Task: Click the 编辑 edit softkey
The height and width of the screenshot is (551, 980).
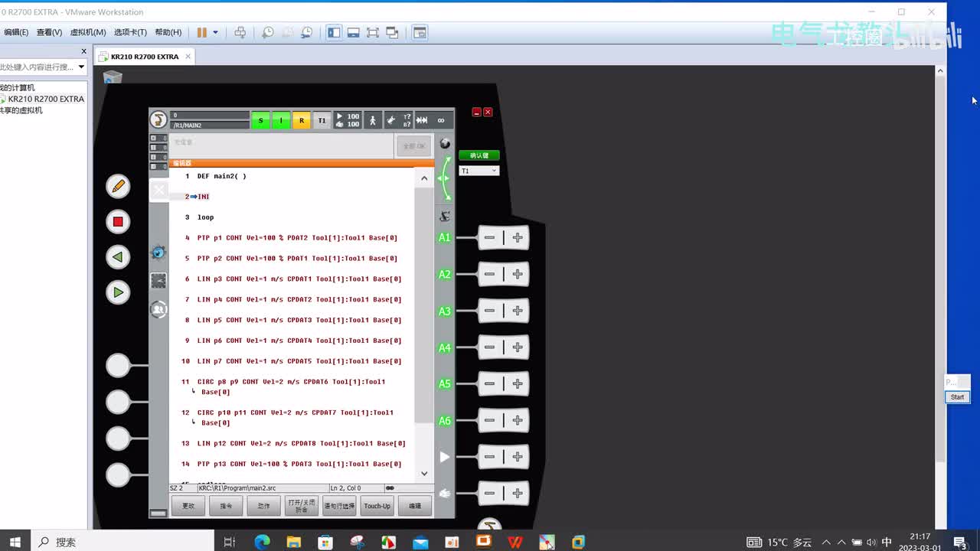Action: click(x=414, y=506)
